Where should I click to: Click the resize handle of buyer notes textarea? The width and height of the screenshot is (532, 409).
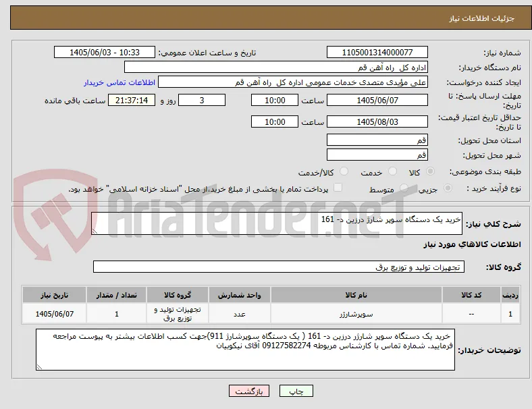[x=39, y=367]
